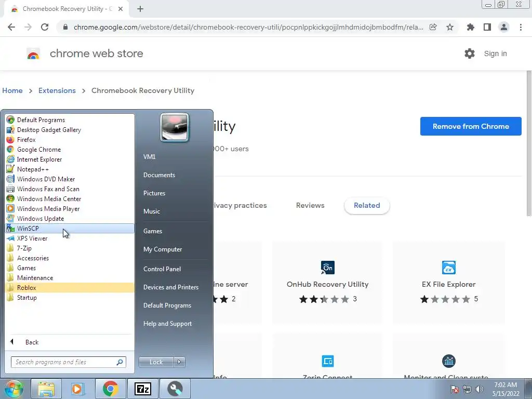
Task: Reload the page in Chrome
Action: click(x=45, y=27)
